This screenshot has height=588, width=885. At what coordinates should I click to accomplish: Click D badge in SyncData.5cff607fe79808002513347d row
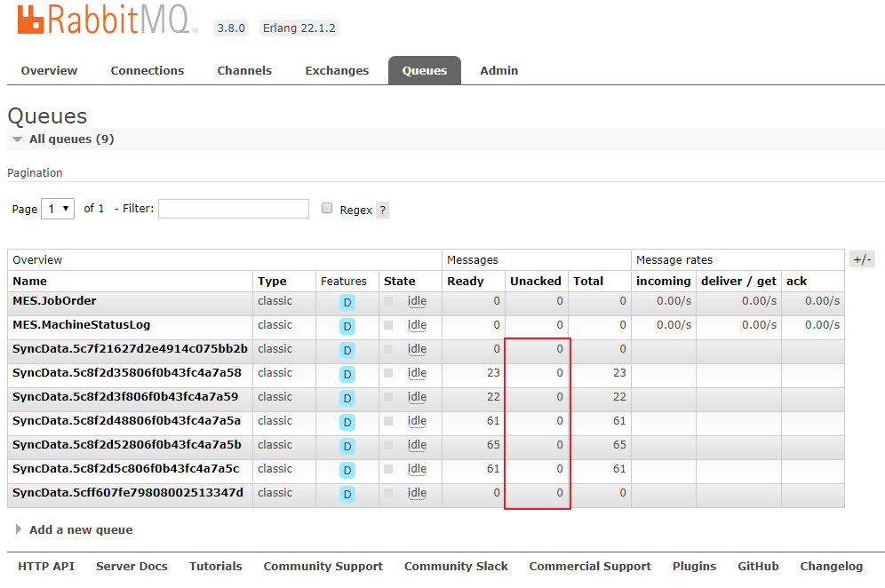[x=347, y=495]
